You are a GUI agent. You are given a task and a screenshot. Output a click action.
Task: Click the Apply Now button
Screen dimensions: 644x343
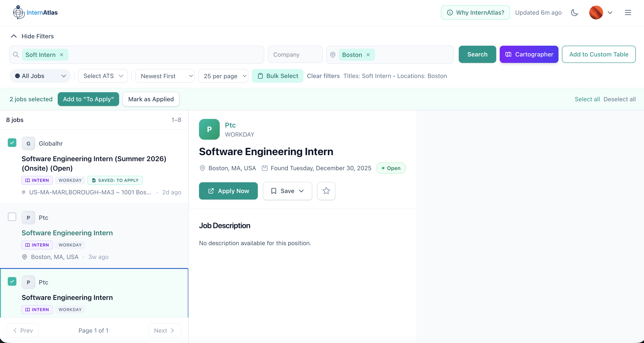pos(228,191)
